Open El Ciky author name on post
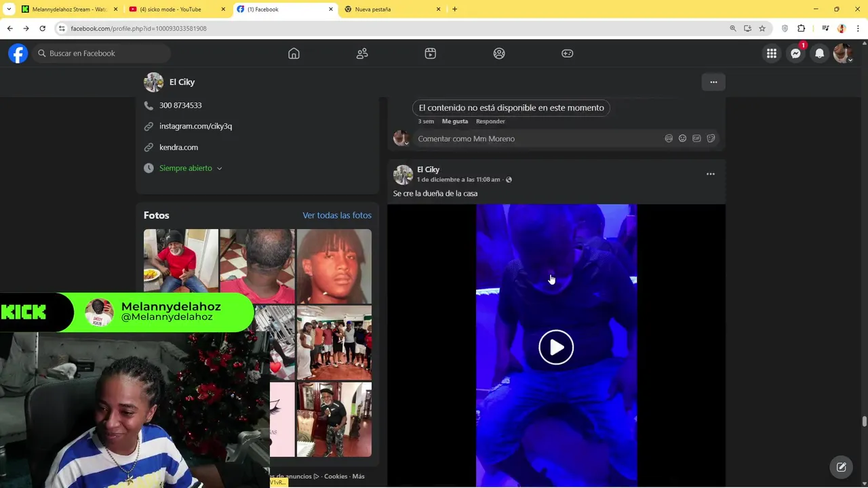Viewport: 868px width, 488px height. pyautogui.click(x=428, y=169)
